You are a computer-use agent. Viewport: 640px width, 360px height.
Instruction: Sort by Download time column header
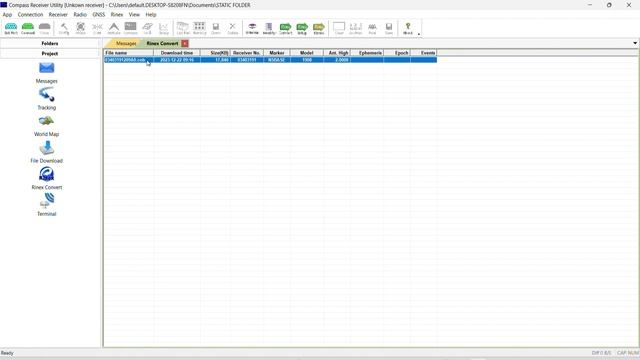(x=177, y=53)
